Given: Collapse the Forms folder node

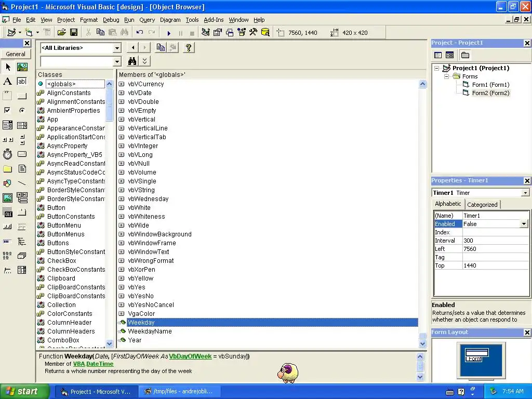Looking at the screenshot, I should point(447,77).
